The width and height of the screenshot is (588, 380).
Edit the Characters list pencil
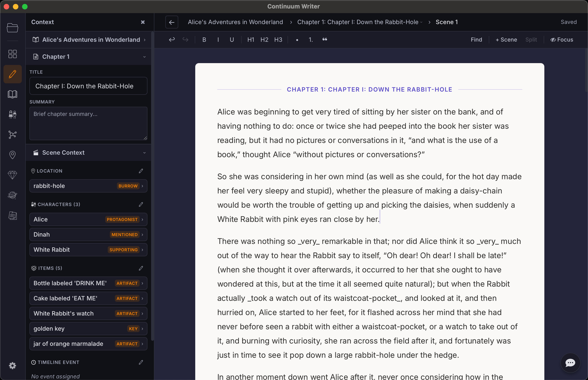141,204
